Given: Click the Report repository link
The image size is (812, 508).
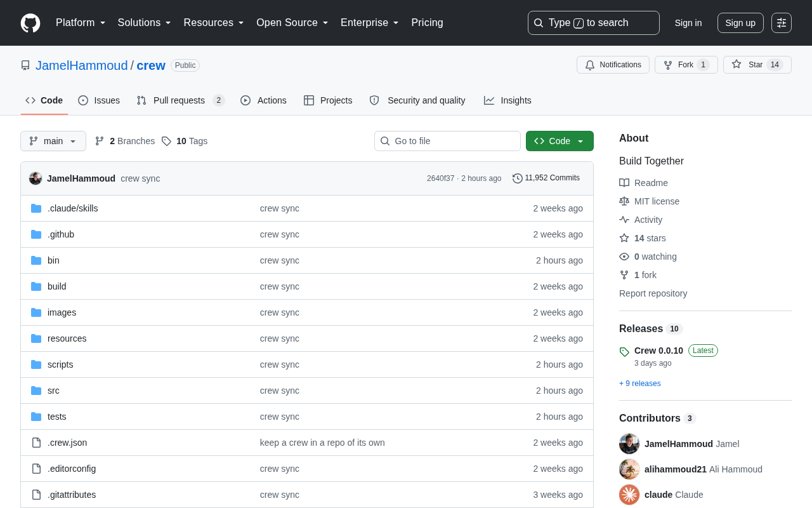Looking at the screenshot, I should click(653, 293).
